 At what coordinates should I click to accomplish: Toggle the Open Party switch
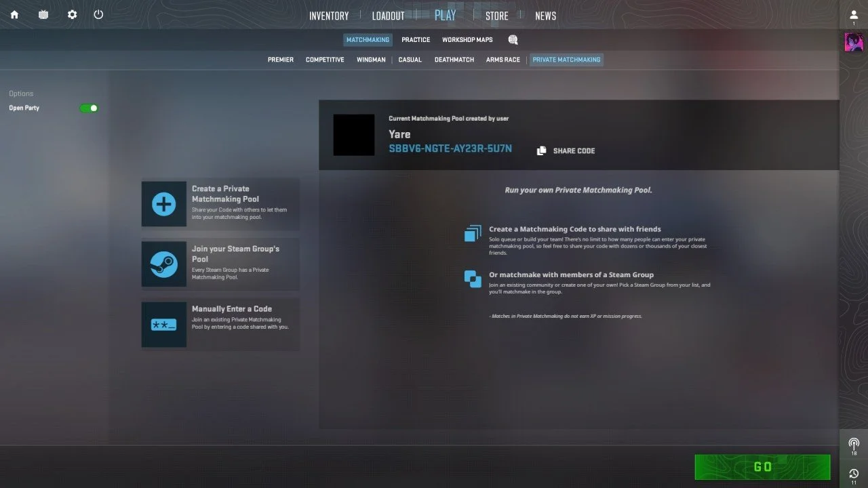click(89, 108)
